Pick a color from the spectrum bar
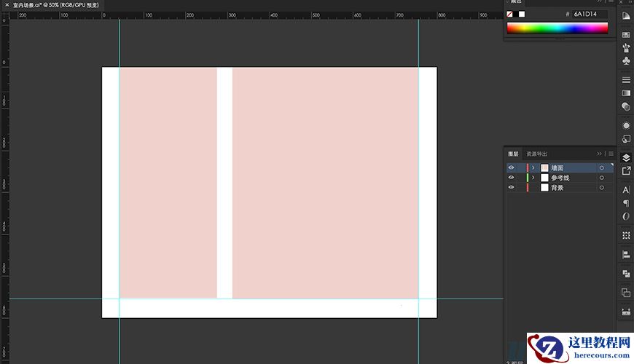This screenshot has height=364, width=634. (557, 28)
